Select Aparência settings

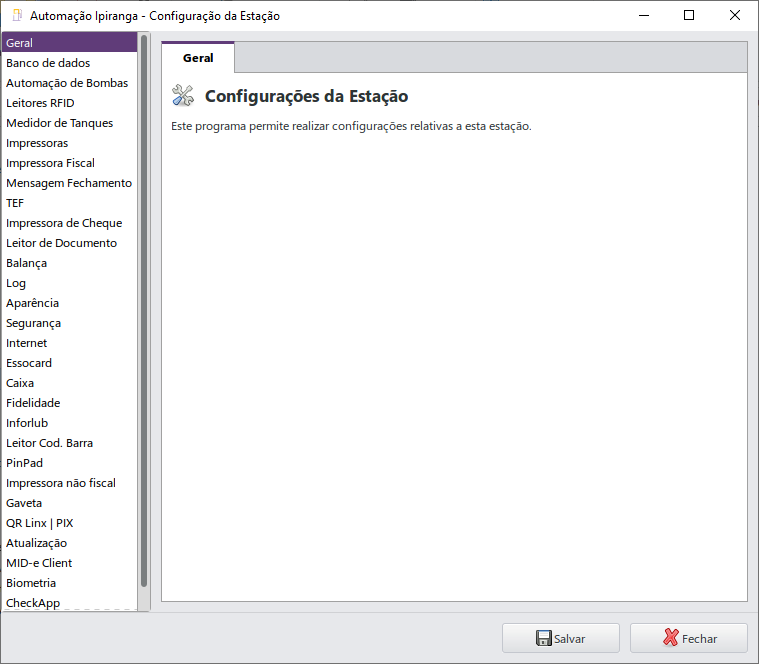click(70, 303)
